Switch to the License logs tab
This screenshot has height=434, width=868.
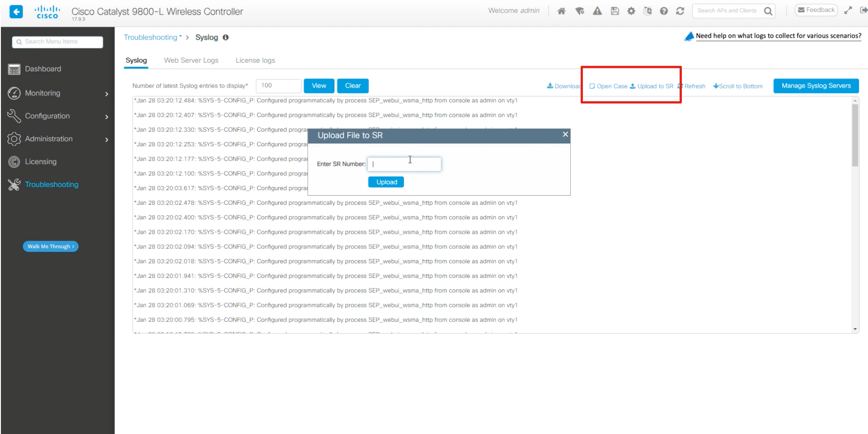click(x=255, y=60)
